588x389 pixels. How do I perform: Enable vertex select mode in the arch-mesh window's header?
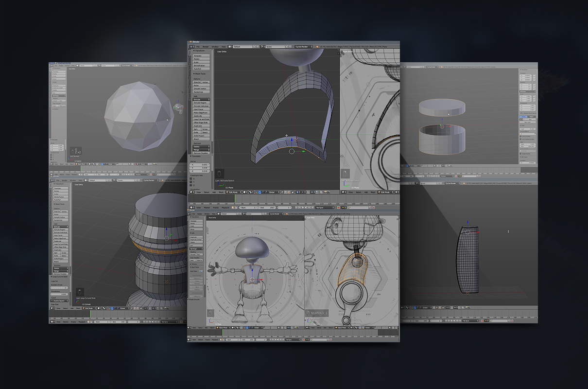tap(282, 192)
